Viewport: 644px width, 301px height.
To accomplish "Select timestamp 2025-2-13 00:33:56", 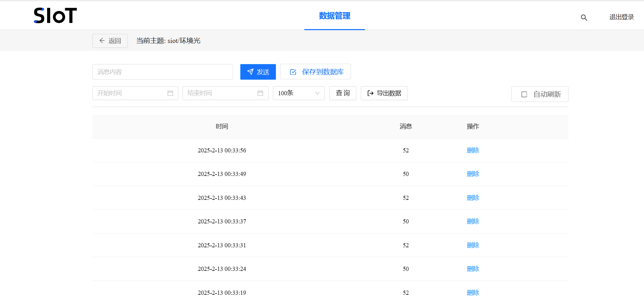I will [222, 150].
